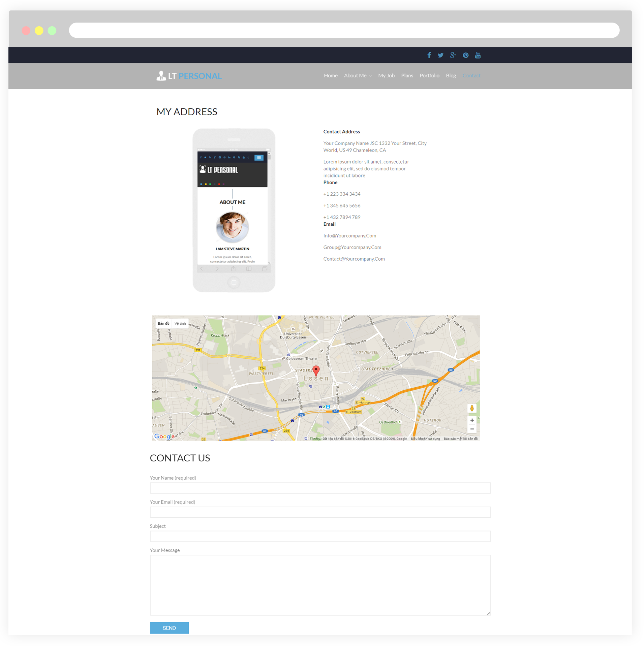Click the Group@Yourcompany.Com email

352,247
